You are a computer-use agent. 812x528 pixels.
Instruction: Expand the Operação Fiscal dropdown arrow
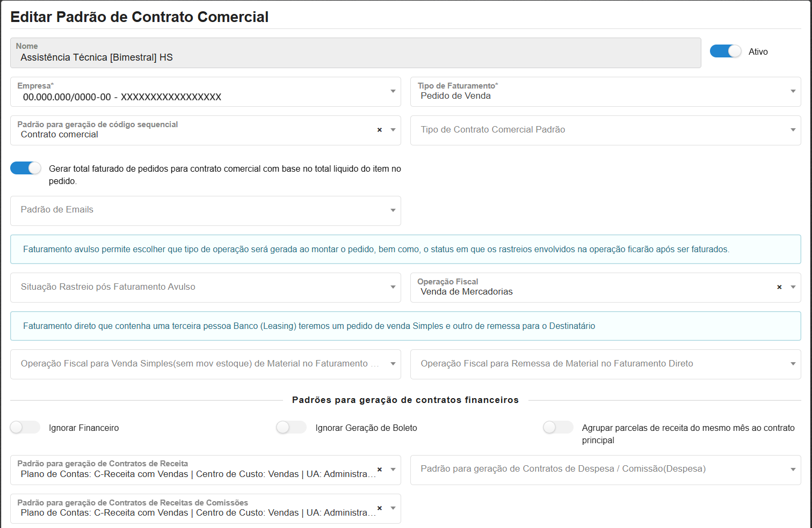coord(793,287)
